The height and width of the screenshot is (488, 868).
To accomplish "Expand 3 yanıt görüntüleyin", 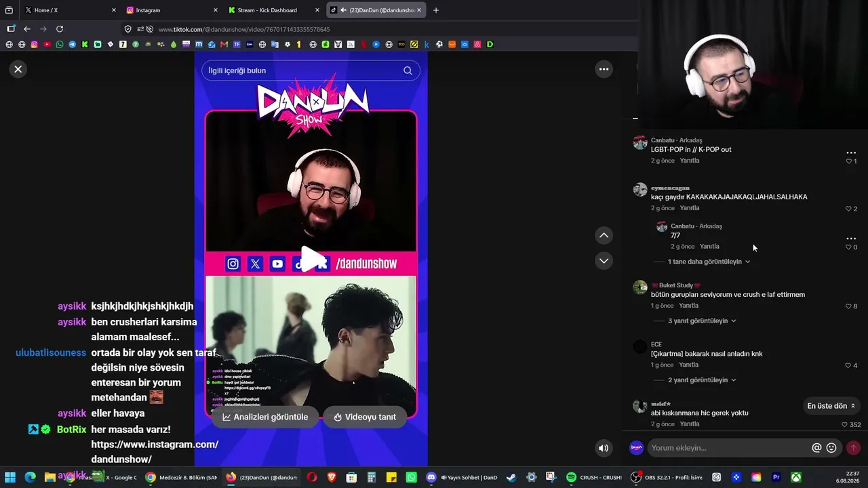I will coord(702,321).
